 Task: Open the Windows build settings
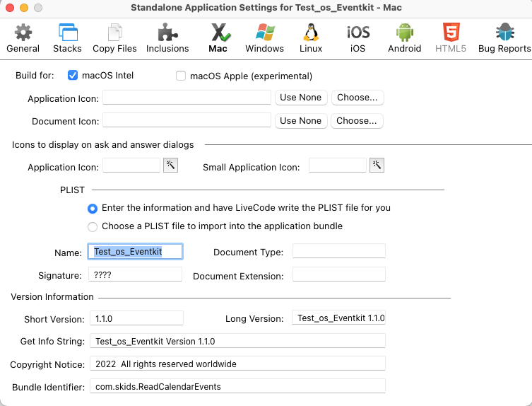pyautogui.click(x=265, y=37)
